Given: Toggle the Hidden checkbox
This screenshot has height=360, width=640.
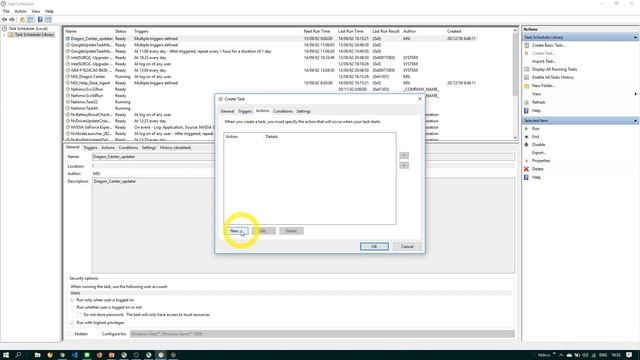Looking at the screenshot, I should [69, 334].
